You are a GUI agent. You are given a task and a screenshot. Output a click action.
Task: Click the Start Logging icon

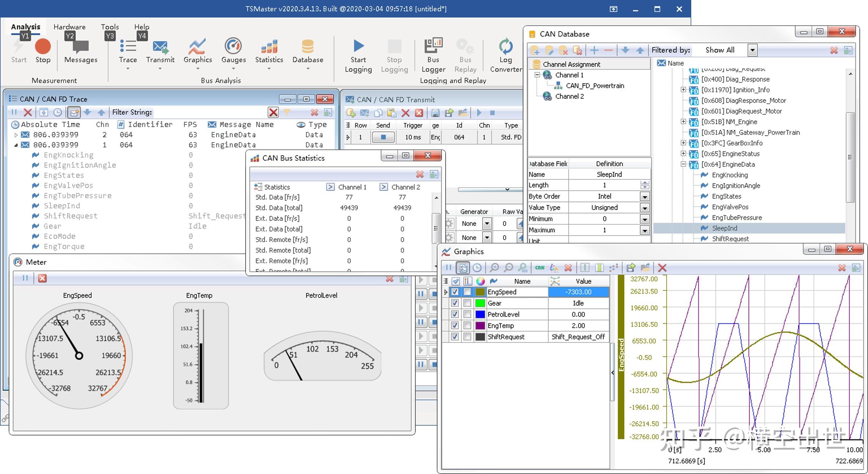(x=358, y=46)
